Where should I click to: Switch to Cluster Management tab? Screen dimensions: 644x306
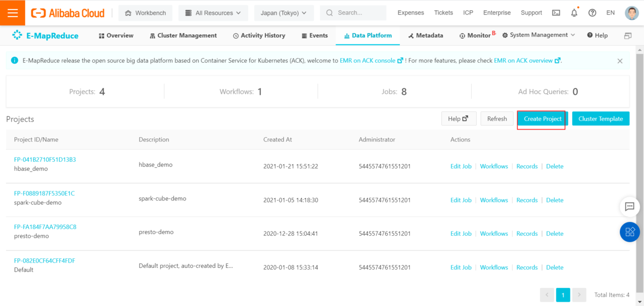[183, 35]
